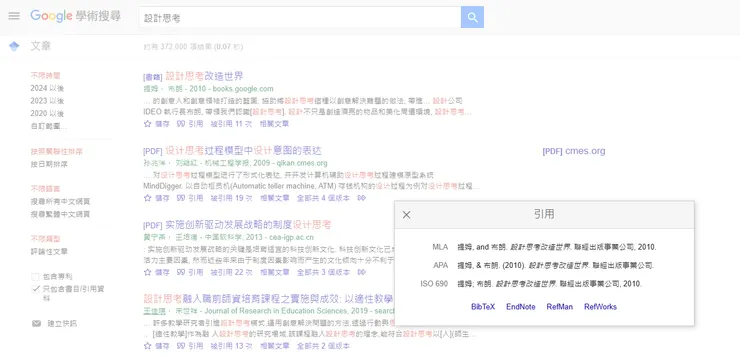Open the [PDF] cmes.org link
The image size is (740, 361).
(574, 151)
